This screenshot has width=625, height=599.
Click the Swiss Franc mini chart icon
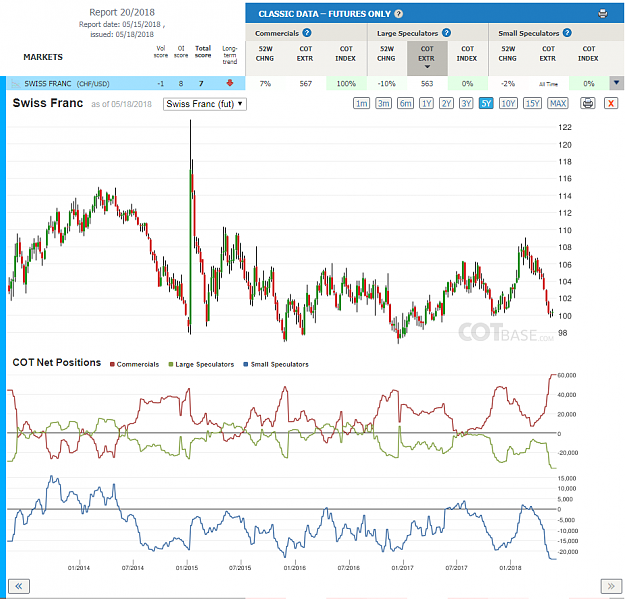click(x=16, y=84)
